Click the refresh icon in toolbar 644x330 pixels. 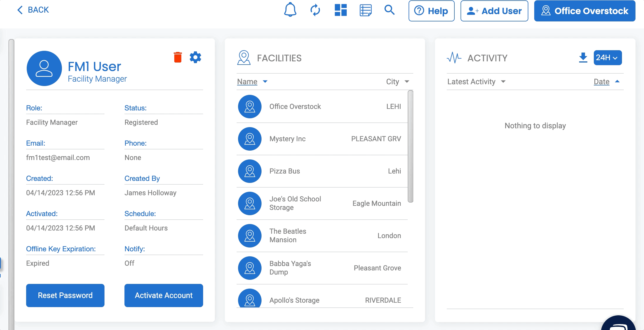point(315,10)
